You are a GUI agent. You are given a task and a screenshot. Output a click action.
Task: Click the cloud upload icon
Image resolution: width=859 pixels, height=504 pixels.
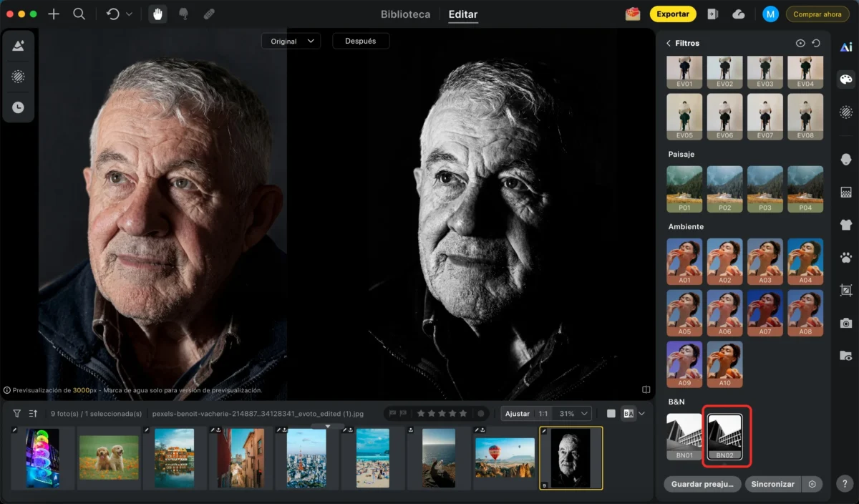coord(739,14)
